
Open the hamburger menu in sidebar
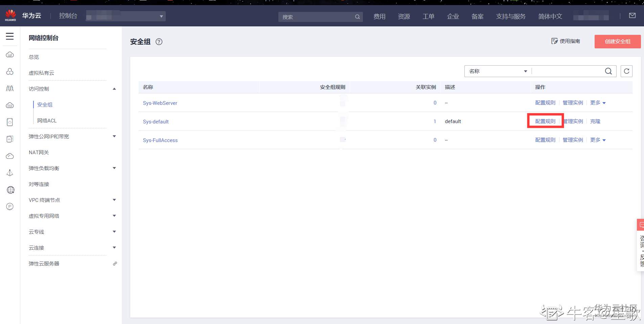[10, 36]
